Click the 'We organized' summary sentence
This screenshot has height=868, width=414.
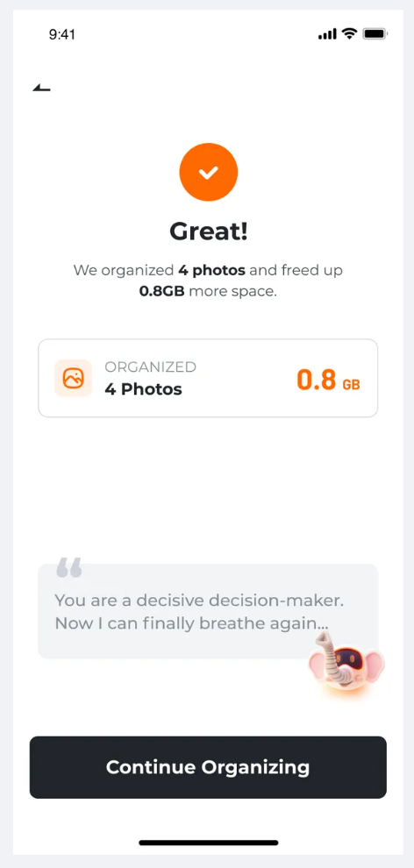[x=208, y=281]
